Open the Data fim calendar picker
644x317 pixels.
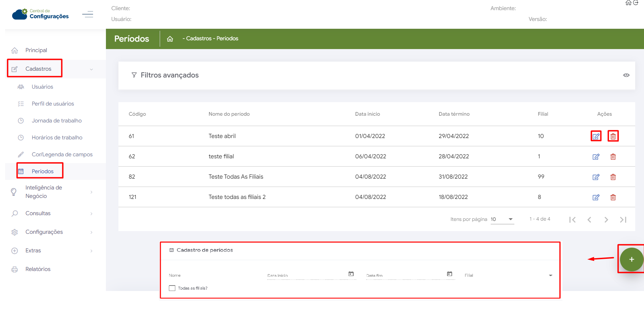pyautogui.click(x=449, y=274)
